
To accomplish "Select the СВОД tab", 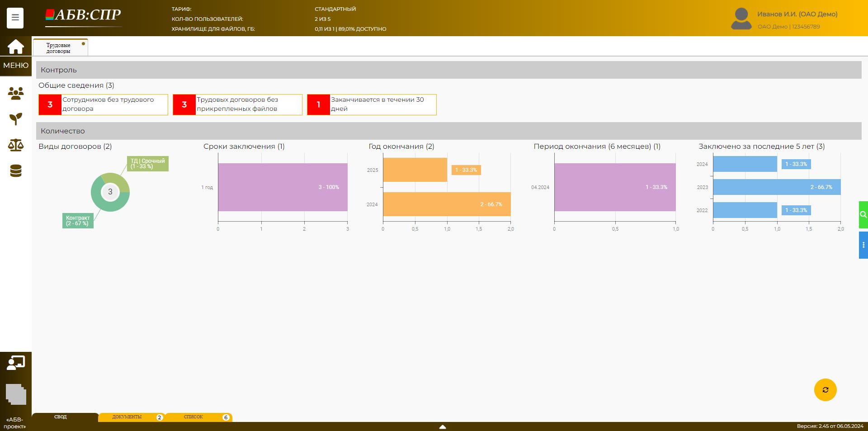I will (x=61, y=417).
